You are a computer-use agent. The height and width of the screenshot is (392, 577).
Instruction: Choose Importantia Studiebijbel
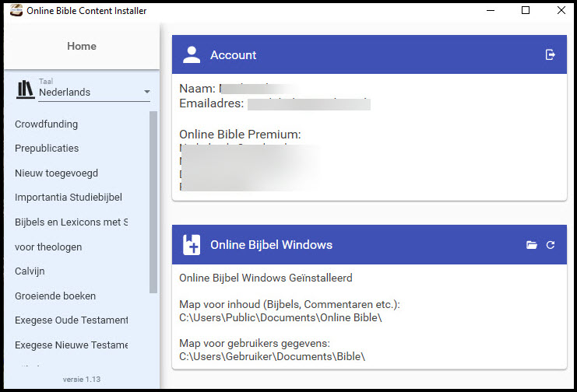69,197
